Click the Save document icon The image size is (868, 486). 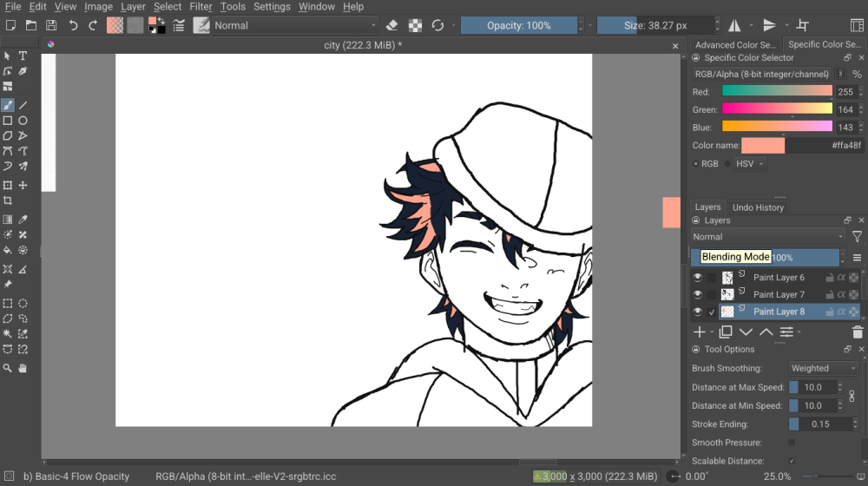(51, 25)
